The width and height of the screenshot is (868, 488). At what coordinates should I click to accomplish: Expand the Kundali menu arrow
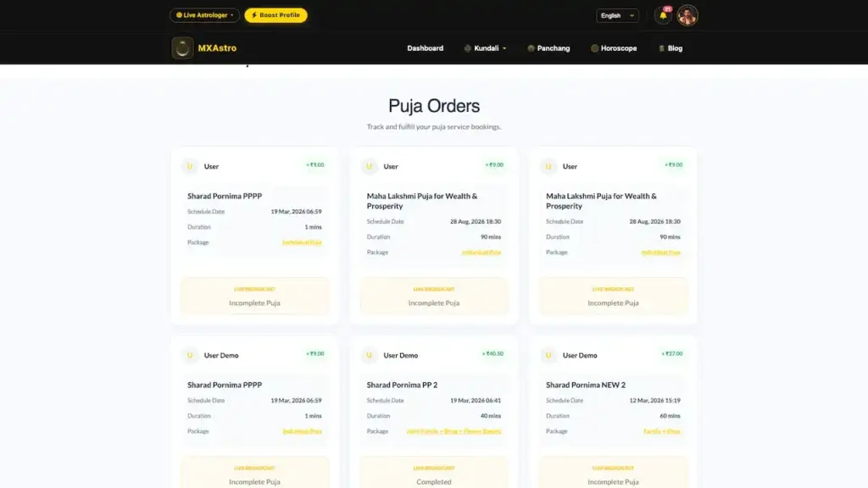click(x=504, y=48)
